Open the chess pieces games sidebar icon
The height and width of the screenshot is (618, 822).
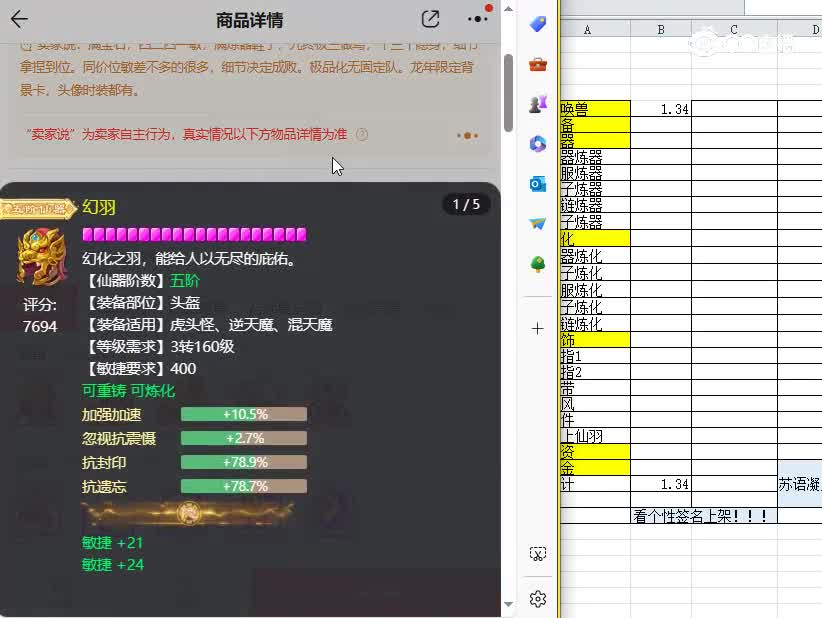pos(538,104)
